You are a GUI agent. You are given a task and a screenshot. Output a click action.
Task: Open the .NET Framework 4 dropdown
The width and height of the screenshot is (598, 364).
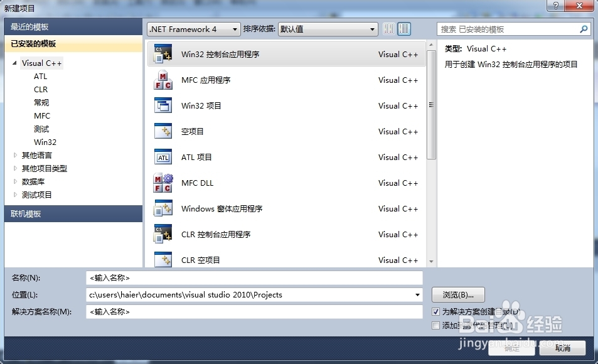pyautogui.click(x=235, y=28)
